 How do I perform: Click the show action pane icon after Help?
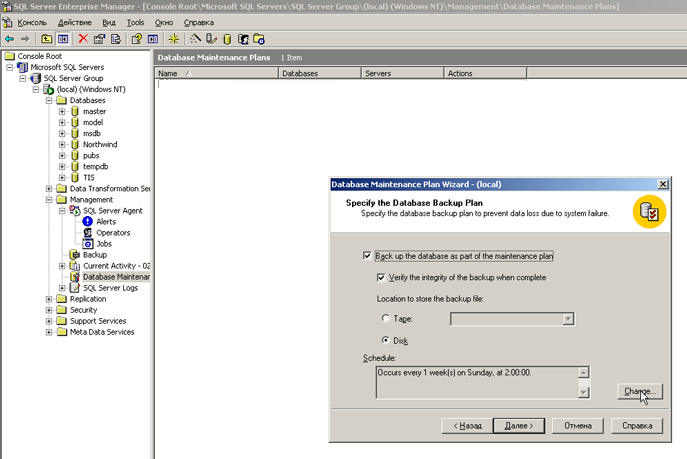[153, 39]
